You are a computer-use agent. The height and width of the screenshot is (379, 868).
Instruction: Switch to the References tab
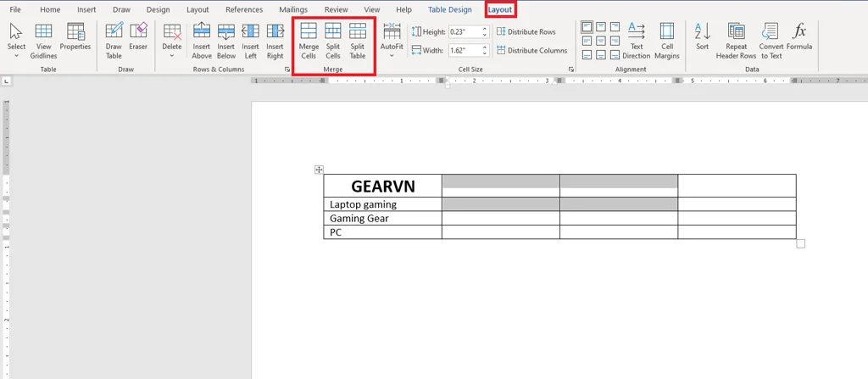tap(244, 9)
